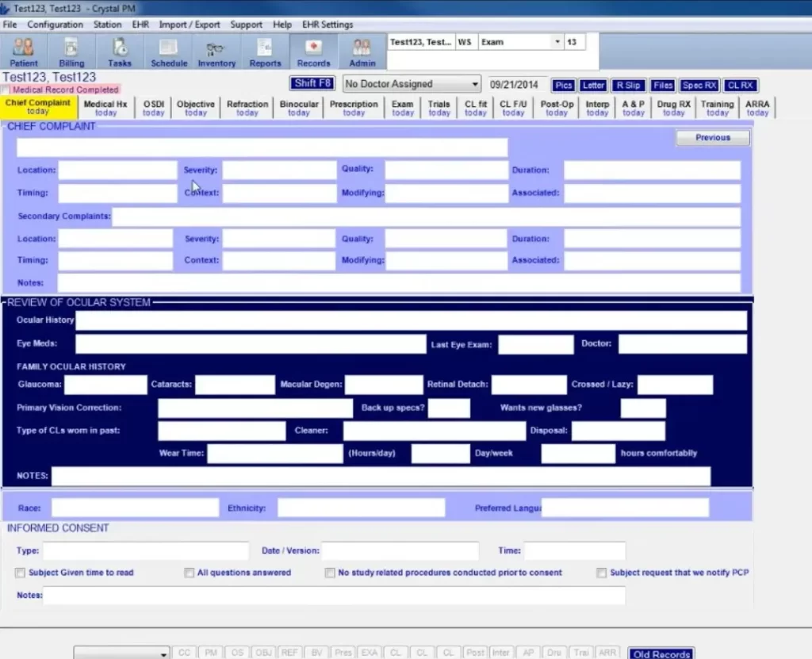The height and width of the screenshot is (659, 812).
Task: Open the Patient module icon
Action: coord(23,51)
